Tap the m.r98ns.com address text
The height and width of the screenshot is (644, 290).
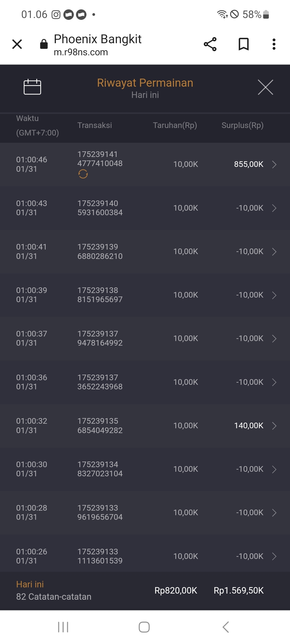81,52
